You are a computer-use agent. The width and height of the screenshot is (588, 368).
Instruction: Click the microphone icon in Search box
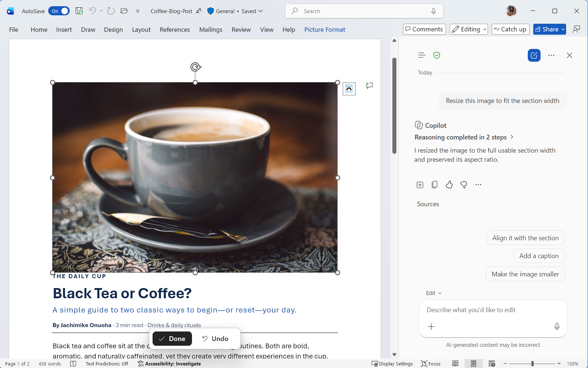pos(434,11)
